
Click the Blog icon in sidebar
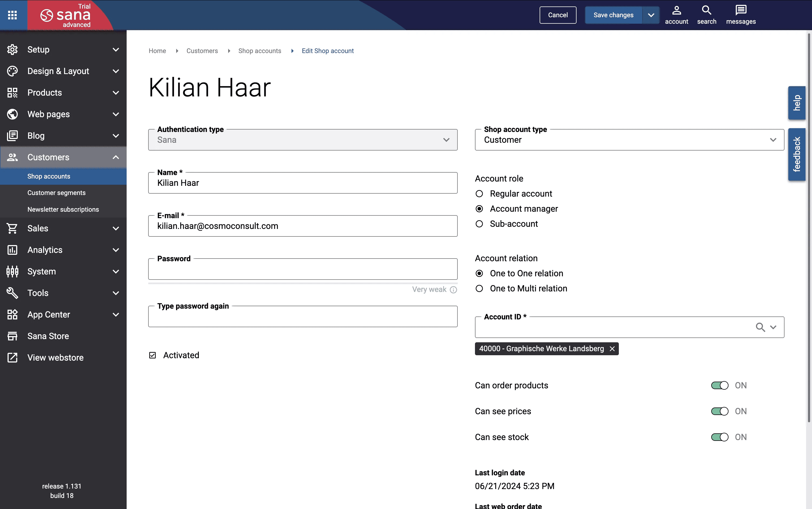[12, 136]
